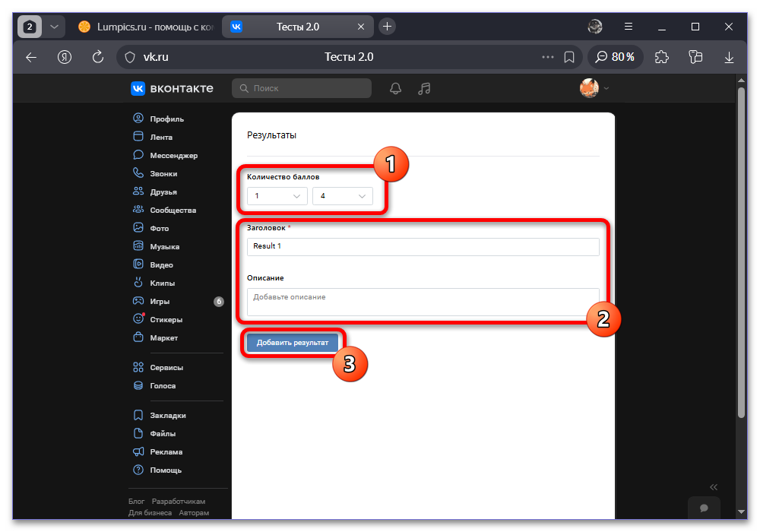Open Реклама megaphone icon
Viewport: 760px width, 532px height.
(138, 451)
